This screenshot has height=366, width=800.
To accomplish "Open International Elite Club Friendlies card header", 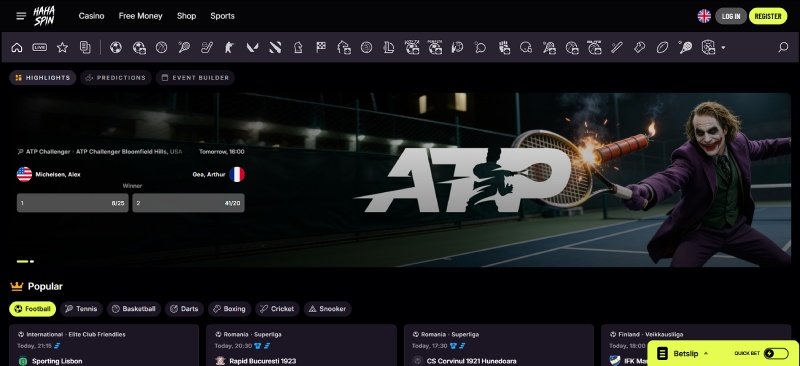I will click(x=72, y=334).
